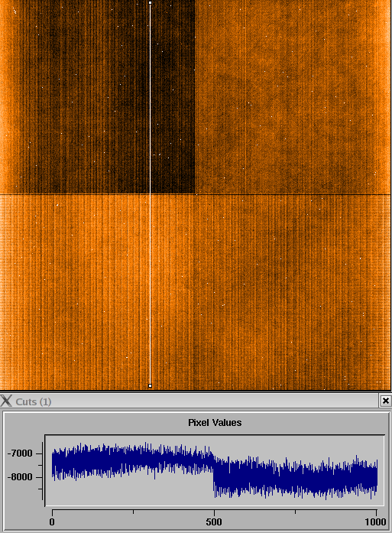Image resolution: width=392 pixels, height=533 pixels.
Task: Click the 0 label on the x-axis
Action: coord(52,522)
